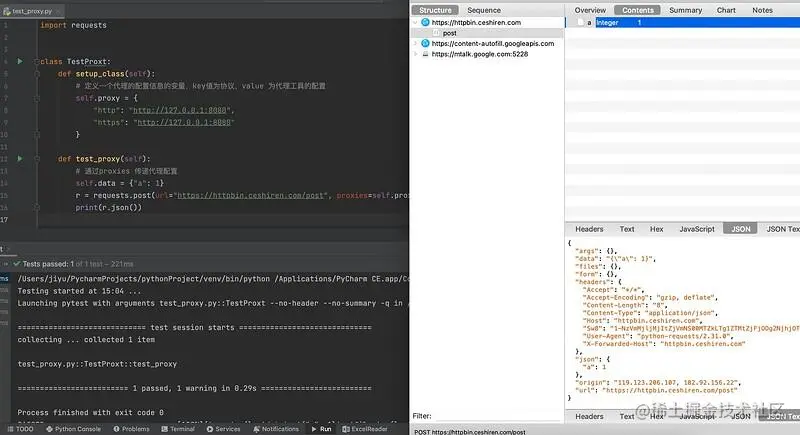Click Notifications bell icon in bottom toolbar

pyautogui.click(x=256, y=429)
